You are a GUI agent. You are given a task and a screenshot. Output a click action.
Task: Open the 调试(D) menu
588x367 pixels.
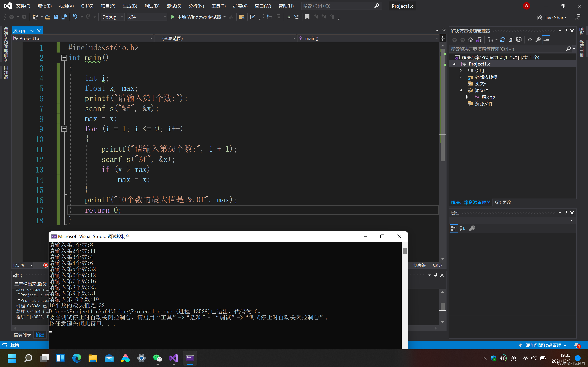(x=152, y=6)
